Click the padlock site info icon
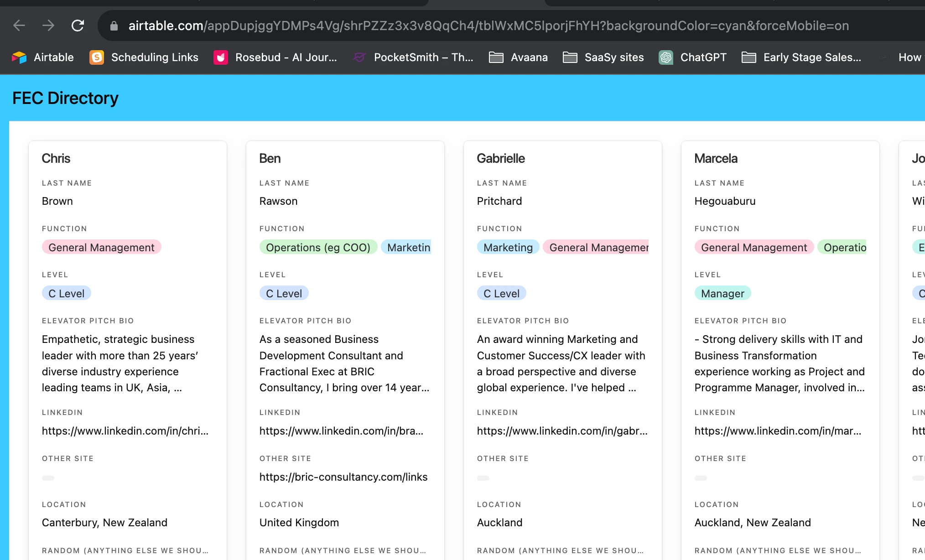The image size is (925, 560). (114, 26)
